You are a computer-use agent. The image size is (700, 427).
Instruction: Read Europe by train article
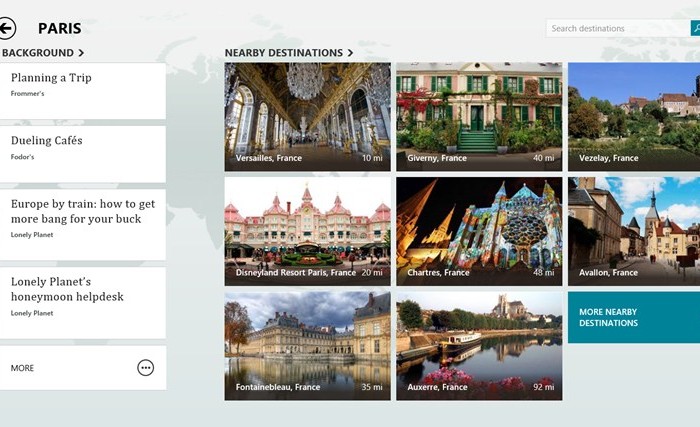coord(83,223)
